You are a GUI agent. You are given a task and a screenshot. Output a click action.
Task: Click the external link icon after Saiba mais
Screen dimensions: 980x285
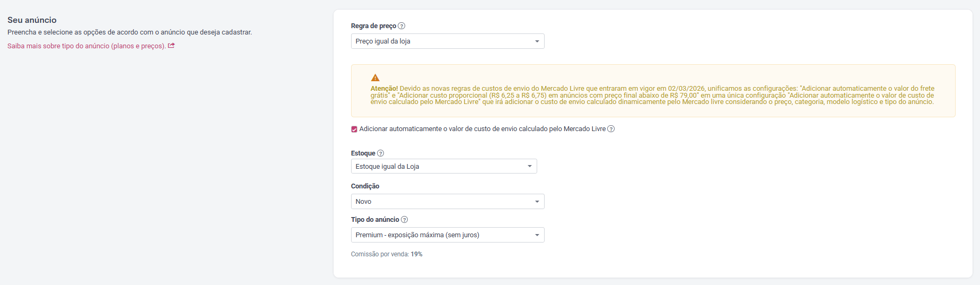(x=171, y=46)
